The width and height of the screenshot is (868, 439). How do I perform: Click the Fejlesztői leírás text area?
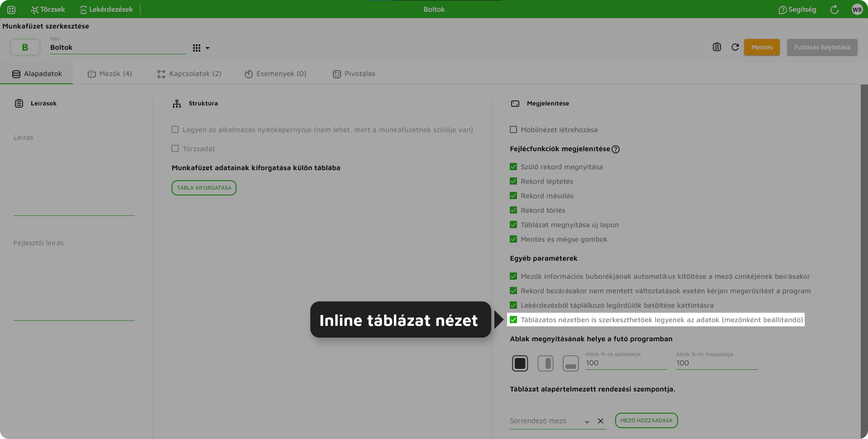74,280
